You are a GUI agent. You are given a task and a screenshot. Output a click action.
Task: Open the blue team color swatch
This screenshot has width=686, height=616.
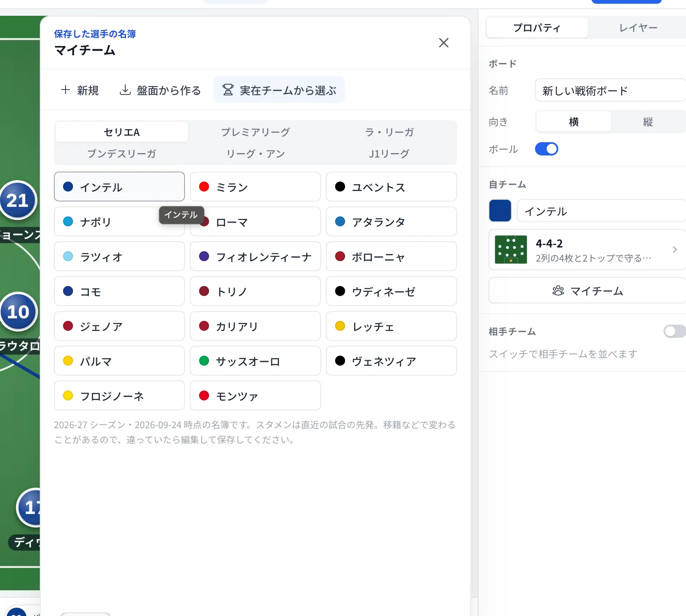pos(500,211)
